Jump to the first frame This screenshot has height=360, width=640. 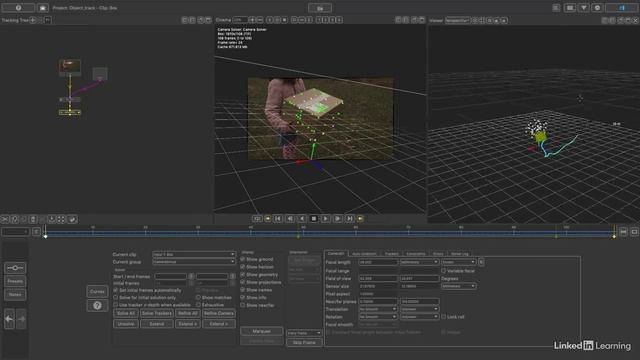[x=278, y=219]
